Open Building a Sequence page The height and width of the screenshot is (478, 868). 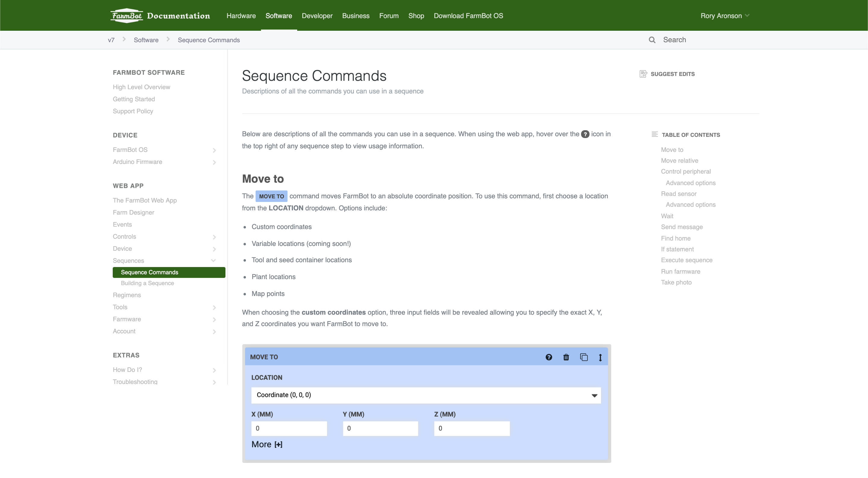point(147,283)
